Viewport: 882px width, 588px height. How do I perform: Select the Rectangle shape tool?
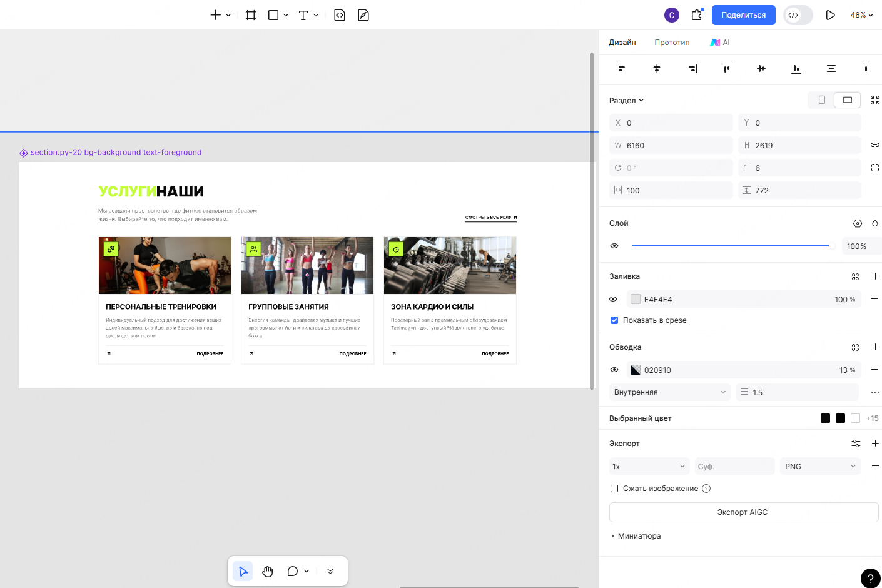click(273, 14)
